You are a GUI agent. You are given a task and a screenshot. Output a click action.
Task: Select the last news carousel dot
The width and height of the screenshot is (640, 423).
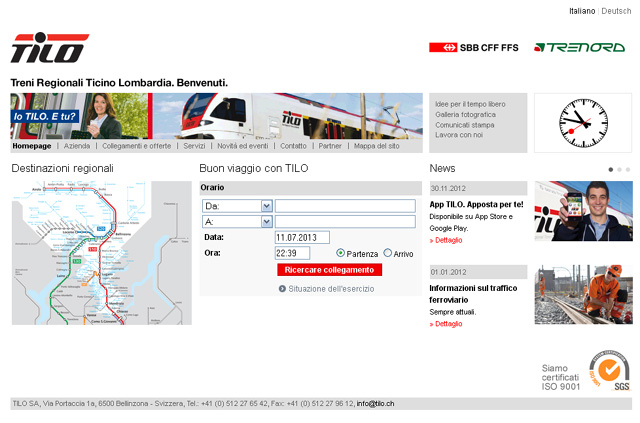click(x=628, y=169)
